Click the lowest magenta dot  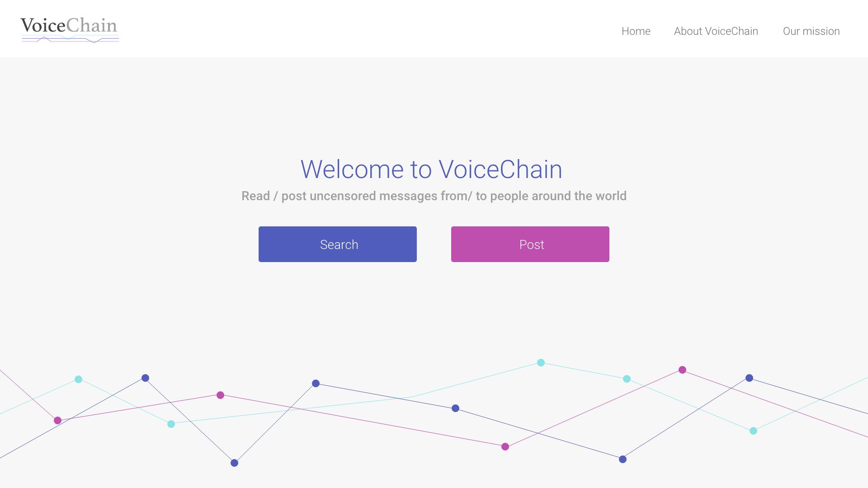505,446
